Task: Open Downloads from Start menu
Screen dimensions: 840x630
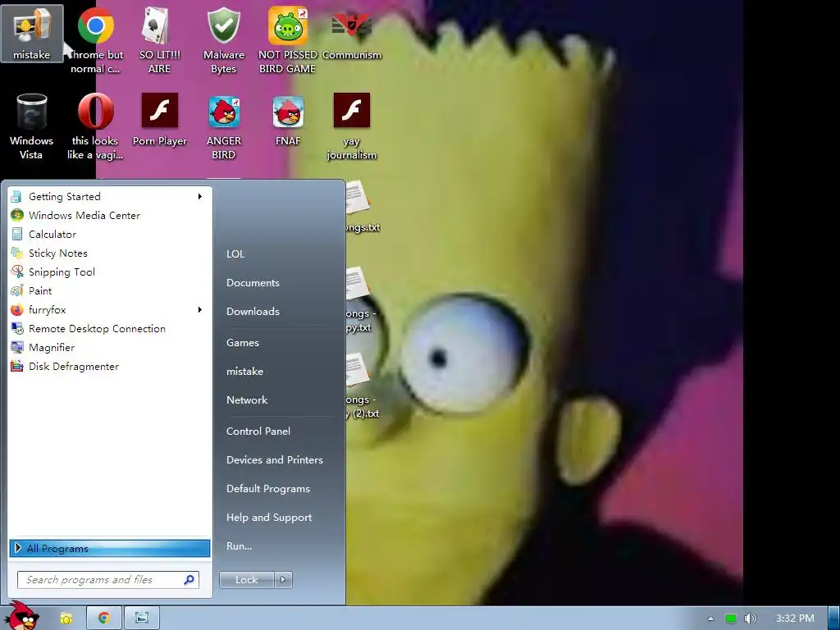Action: coord(253,311)
